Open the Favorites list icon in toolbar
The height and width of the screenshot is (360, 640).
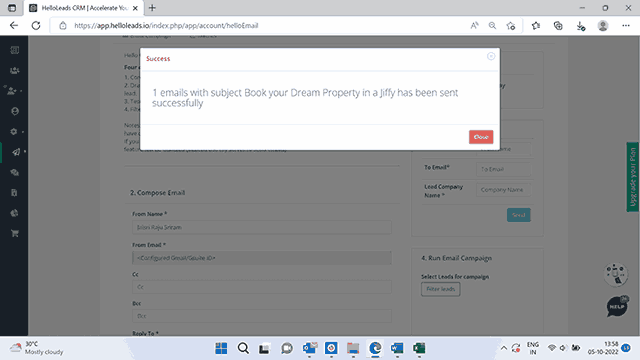pos(536,26)
